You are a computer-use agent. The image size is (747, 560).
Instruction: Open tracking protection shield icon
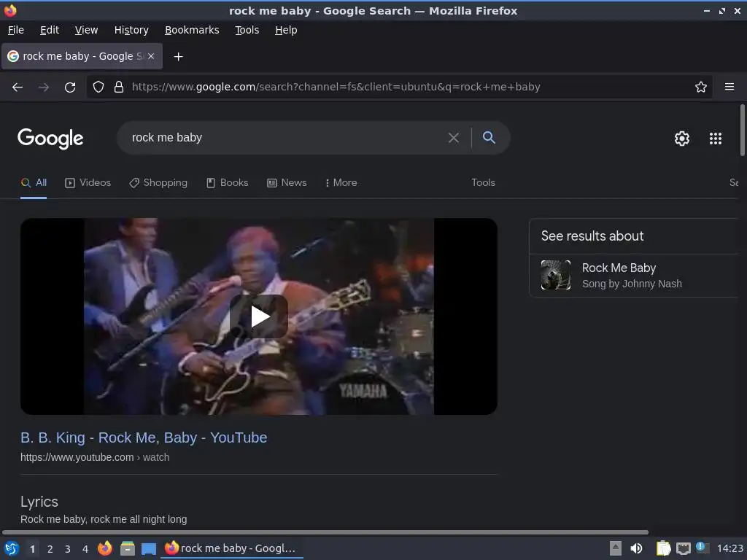pyautogui.click(x=98, y=87)
